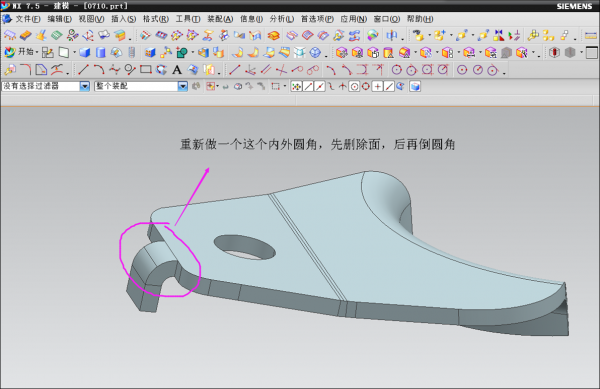600x389 pixels.
Task: Toggle the Point on Face snap option
Action: (x=400, y=86)
